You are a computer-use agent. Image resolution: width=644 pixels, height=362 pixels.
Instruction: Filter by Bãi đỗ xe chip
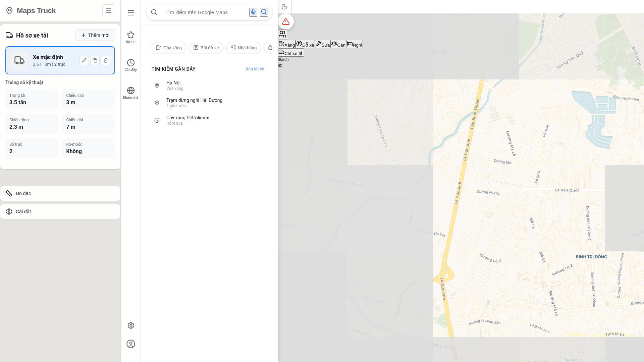point(206,48)
